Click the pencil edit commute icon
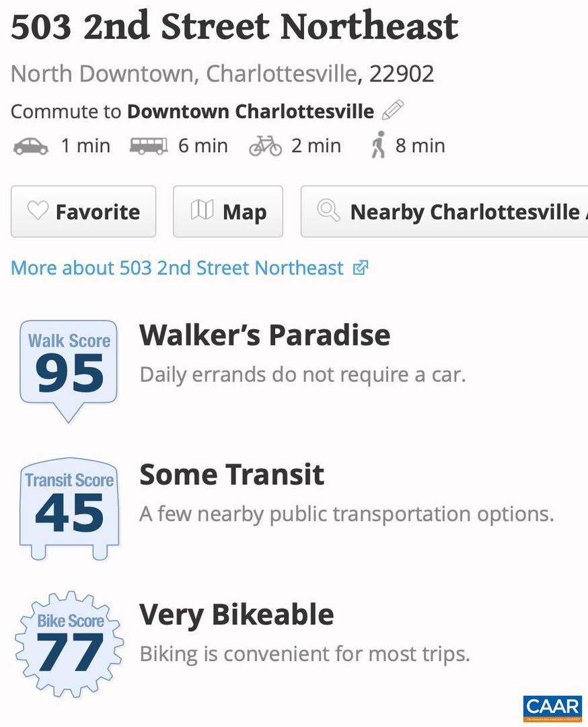The image size is (588, 727). click(x=392, y=109)
